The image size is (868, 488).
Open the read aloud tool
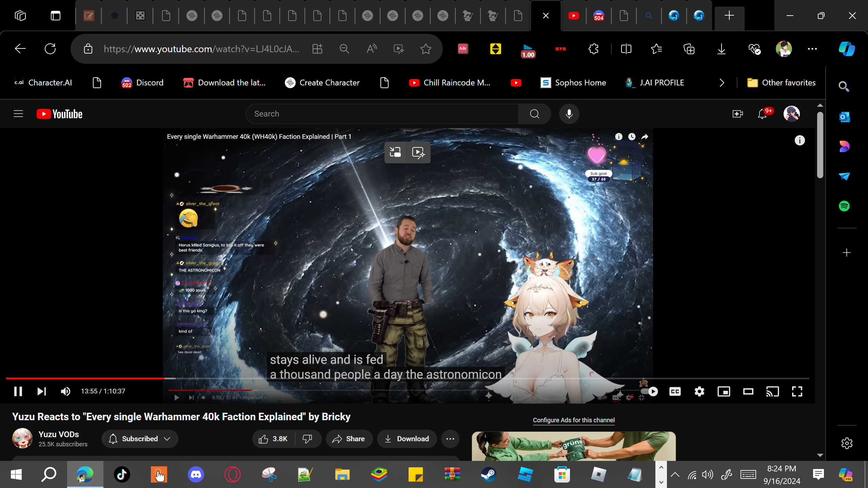point(372,49)
